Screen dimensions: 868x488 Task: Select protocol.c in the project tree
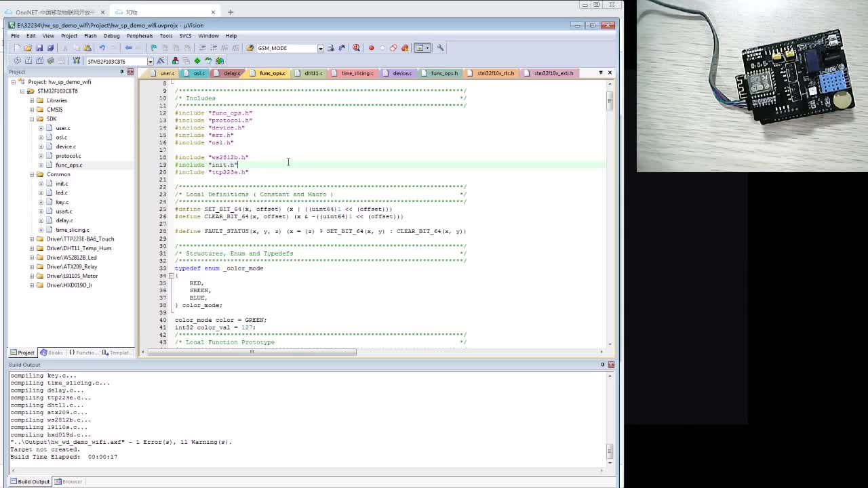68,156
